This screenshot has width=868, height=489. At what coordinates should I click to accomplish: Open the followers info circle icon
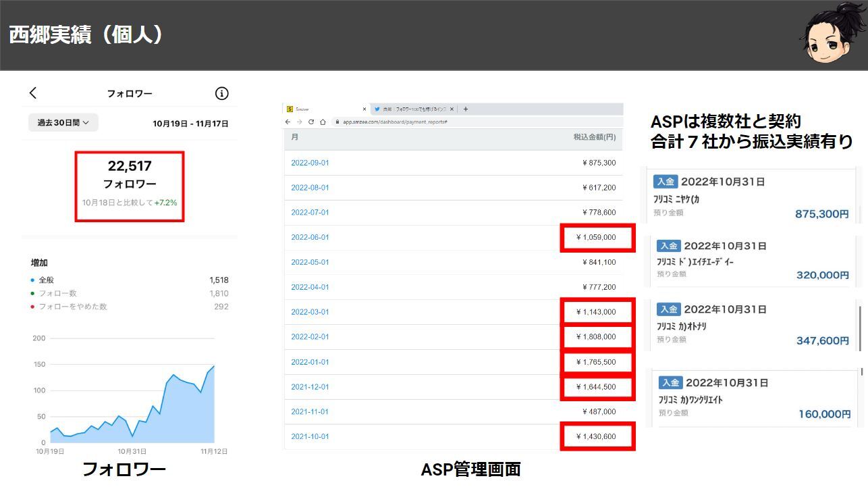tap(221, 93)
